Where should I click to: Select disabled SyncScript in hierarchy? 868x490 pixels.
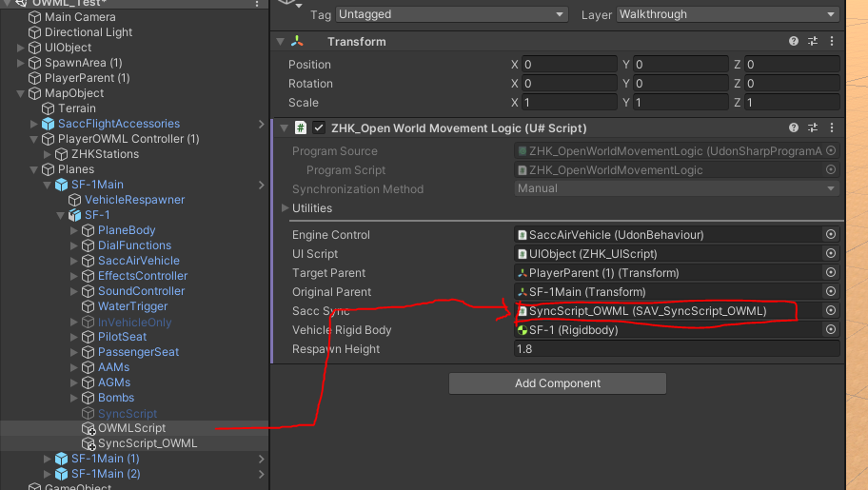click(128, 414)
